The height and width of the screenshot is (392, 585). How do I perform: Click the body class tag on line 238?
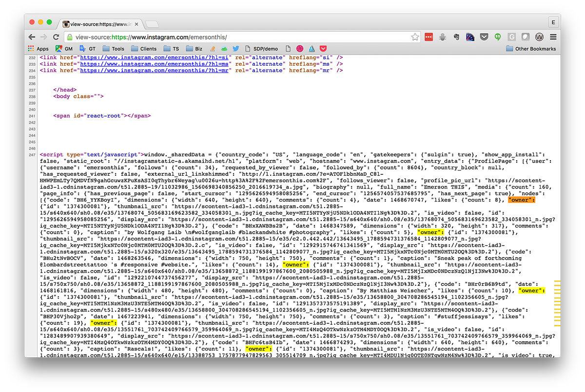click(78, 96)
